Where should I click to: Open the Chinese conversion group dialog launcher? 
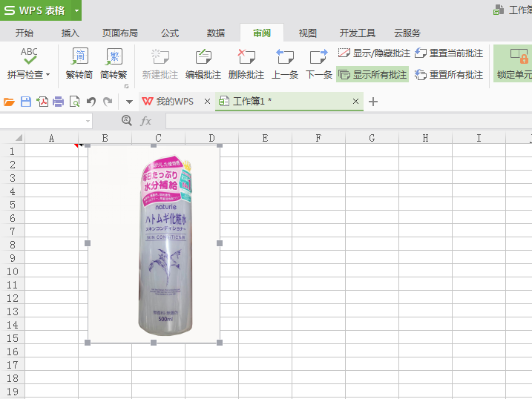click(127, 87)
